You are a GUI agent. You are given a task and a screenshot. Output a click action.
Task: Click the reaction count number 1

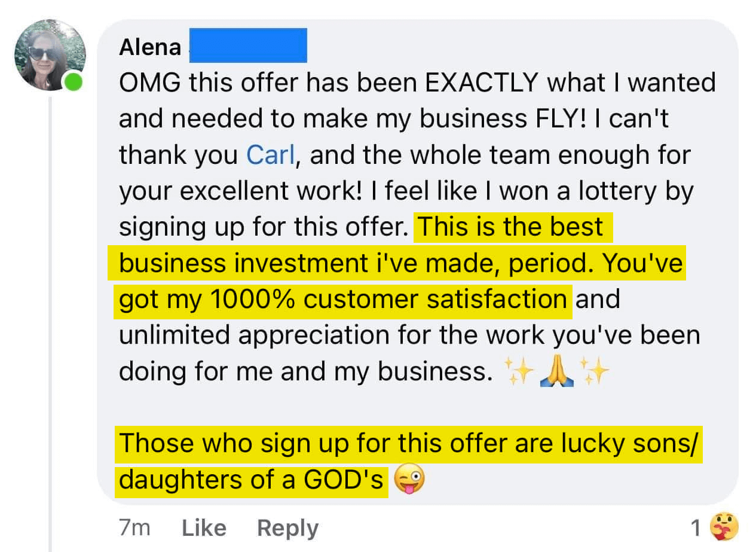(x=696, y=528)
